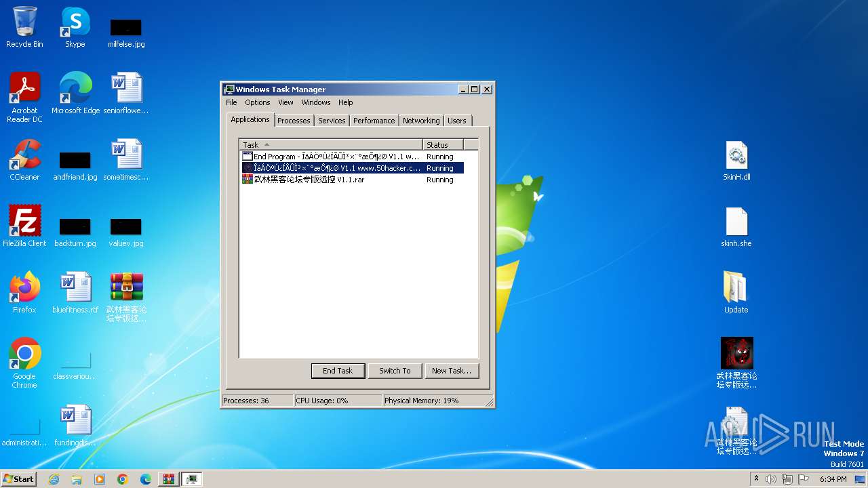Launch Google Chrome desktop shortcut
Viewport: 868px width, 488px height.
24,363
